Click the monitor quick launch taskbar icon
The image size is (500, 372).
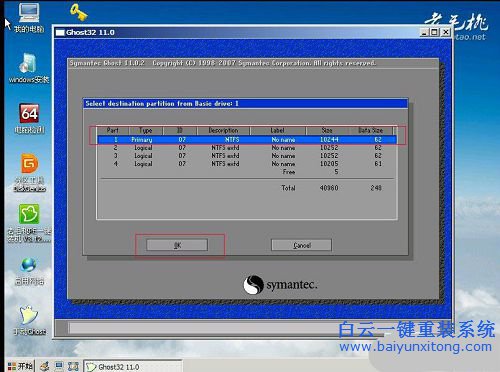pos(59,366)
